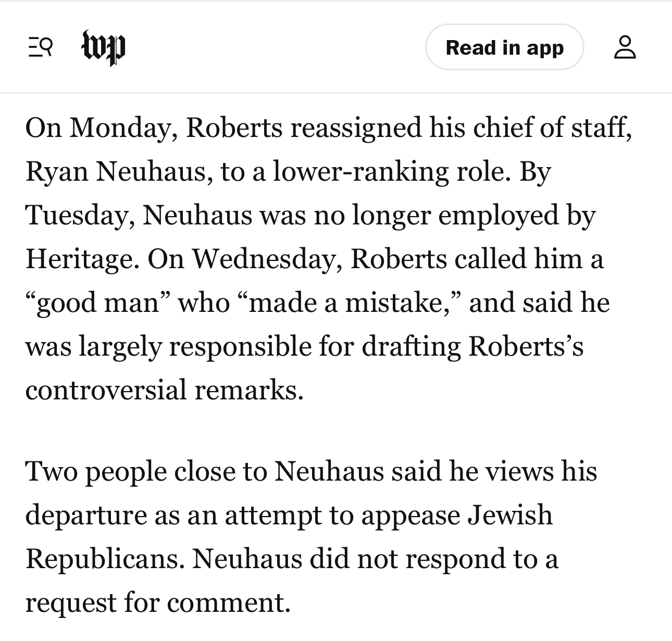Click the word "Tuesday" in the paragraph

[77, 215]
